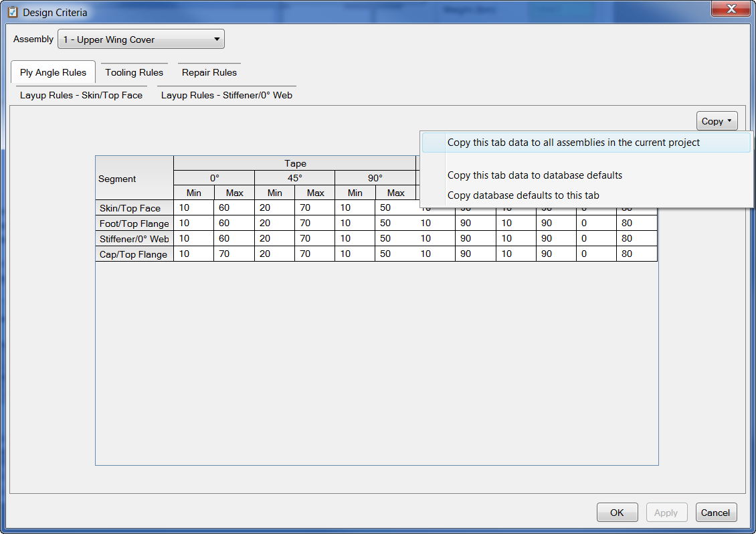Open Layup Rules - Stiffener/0° Web tab
Image resolution: width=756 pixels, height=534 pixels.
tap(227, 95)
